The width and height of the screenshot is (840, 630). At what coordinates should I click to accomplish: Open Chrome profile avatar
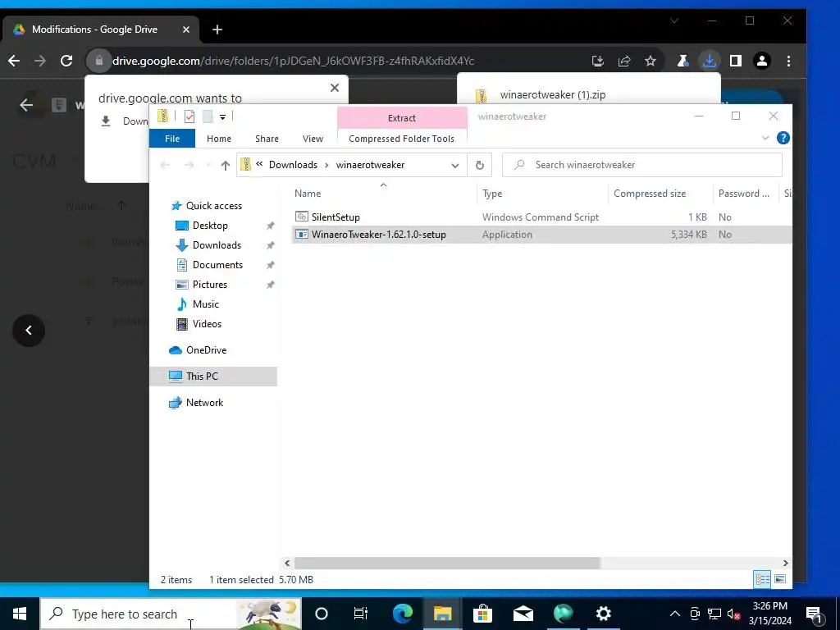point(762,61)
